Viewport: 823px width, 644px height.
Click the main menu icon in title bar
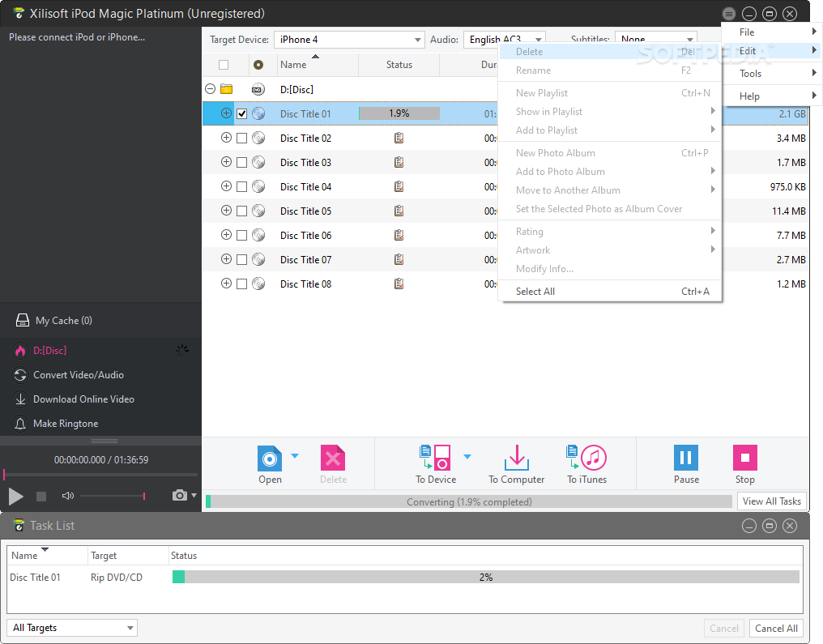pyautogui.click(x=728, y=14)
